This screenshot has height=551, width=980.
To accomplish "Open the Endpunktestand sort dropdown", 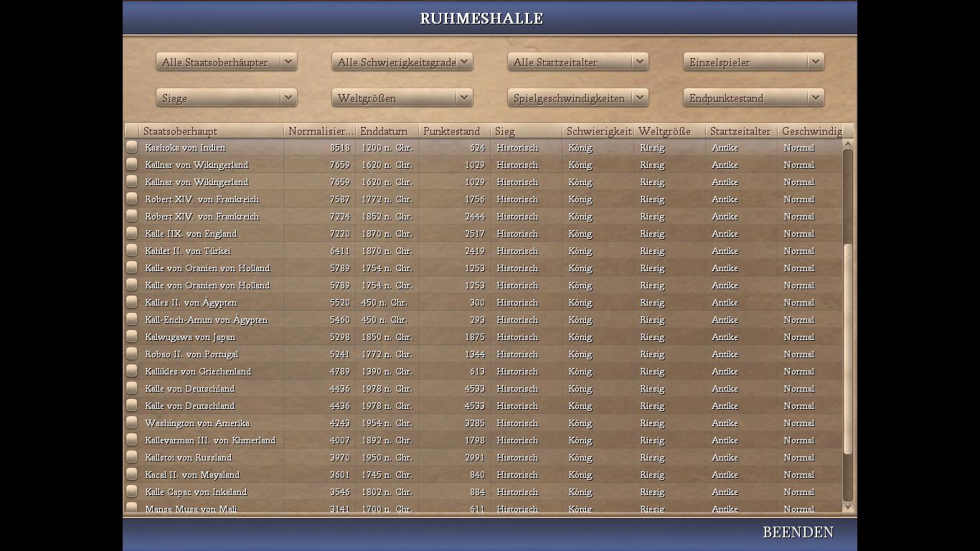I will pos(753,98).
